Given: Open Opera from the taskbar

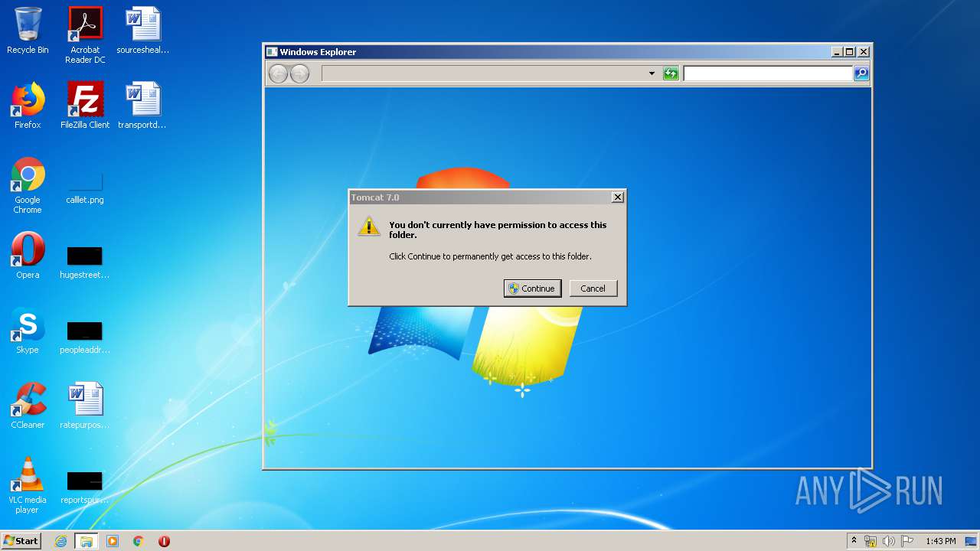Looking at the screenshot, I should (x=164, y=541).
